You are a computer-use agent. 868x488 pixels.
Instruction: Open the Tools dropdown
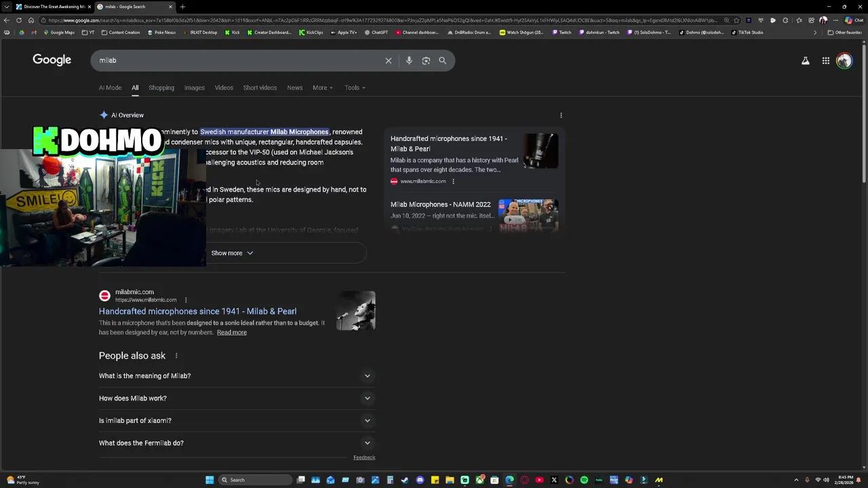[355, 87]
